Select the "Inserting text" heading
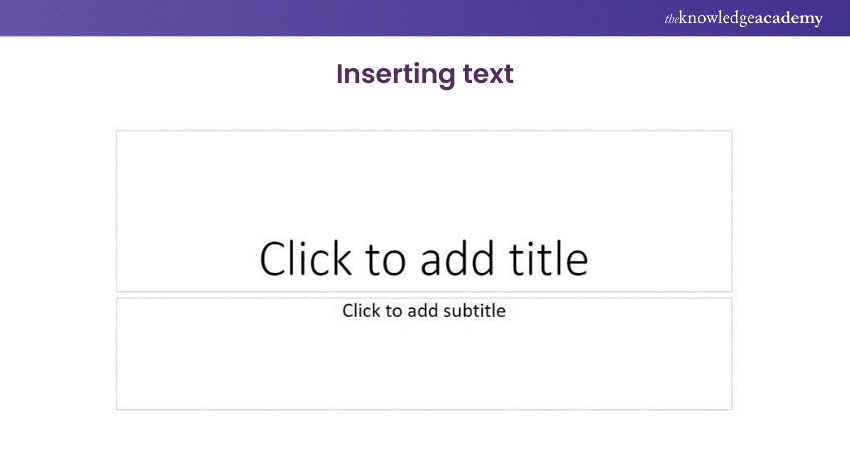The height and width of the screenshot is (450, 850). click(425, 74)
